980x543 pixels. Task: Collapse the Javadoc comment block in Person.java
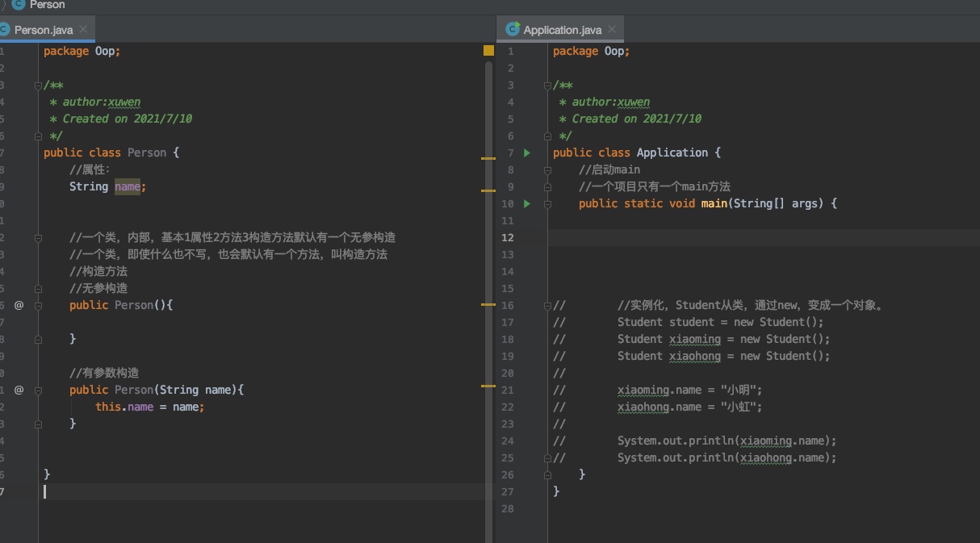pos(38,86)
